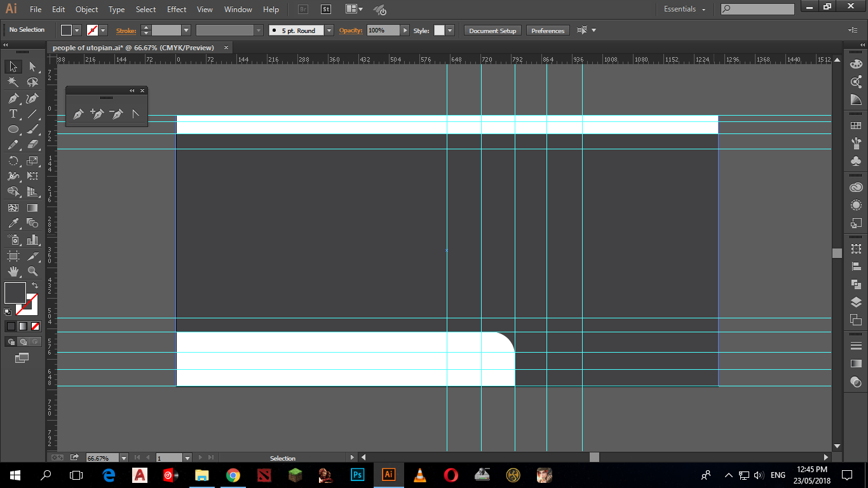Image resolution: width=868 pixels, height=488 pixels.
Task: Open the zoom level dropdown at 66.67%
Action: [123, 458]
